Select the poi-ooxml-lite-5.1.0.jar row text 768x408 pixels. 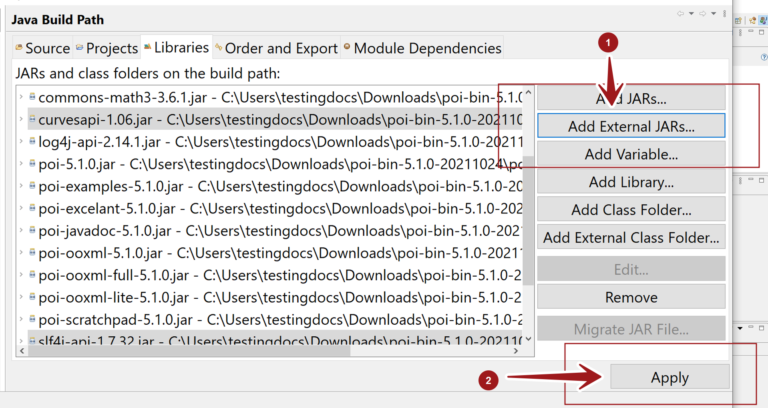(x=280, y=297)
